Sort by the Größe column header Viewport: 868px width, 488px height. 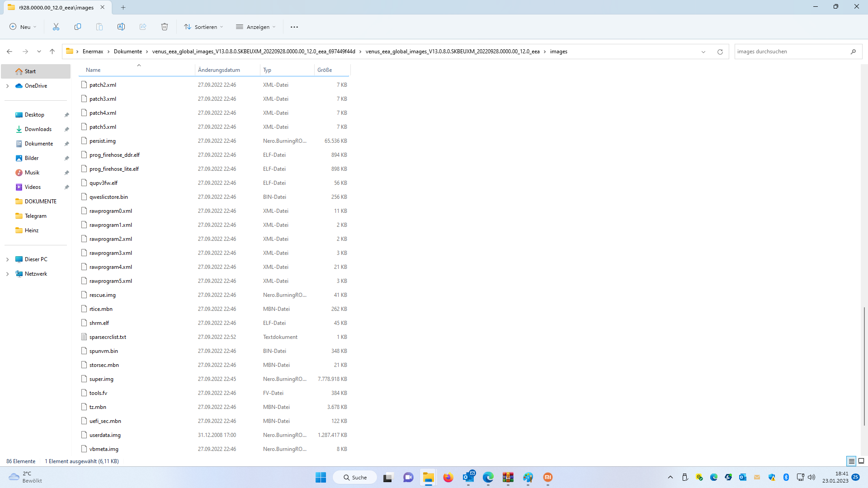pos(325,70)
